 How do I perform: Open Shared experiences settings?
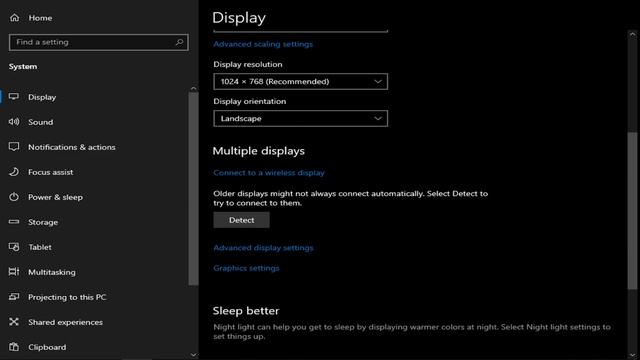(x=65, y=322)
